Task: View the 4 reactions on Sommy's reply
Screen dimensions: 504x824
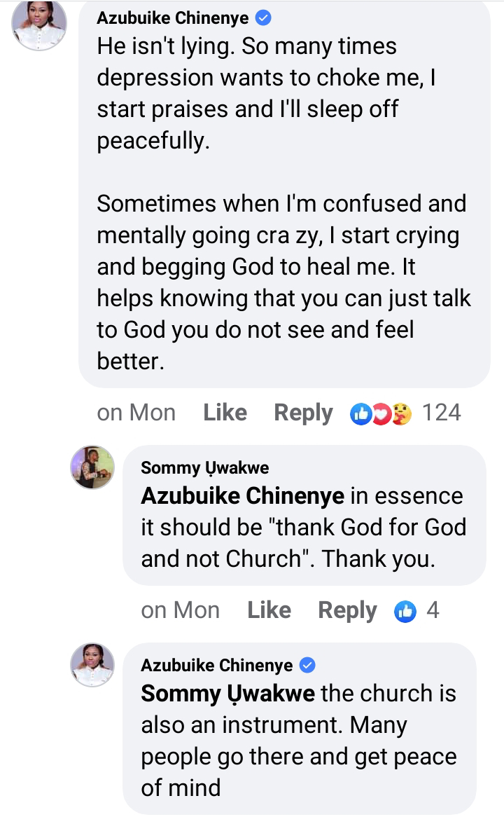Action: click(433, 610)
